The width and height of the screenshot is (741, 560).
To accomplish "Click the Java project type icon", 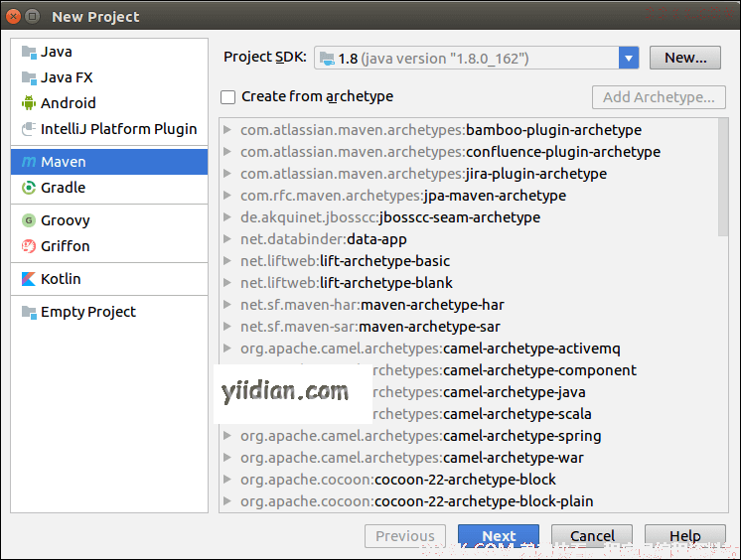I will tap(29, 52).
